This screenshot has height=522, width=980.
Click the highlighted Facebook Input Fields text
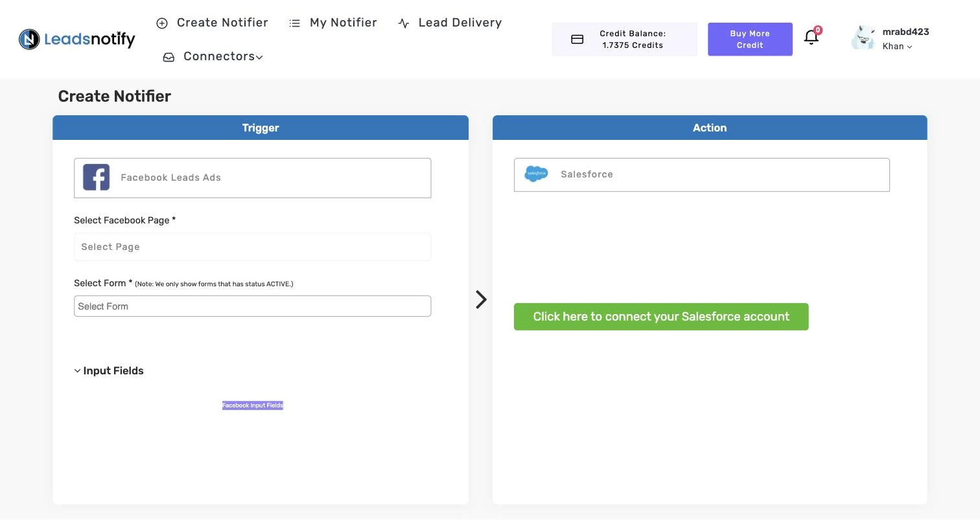click(x=253, y=405)
